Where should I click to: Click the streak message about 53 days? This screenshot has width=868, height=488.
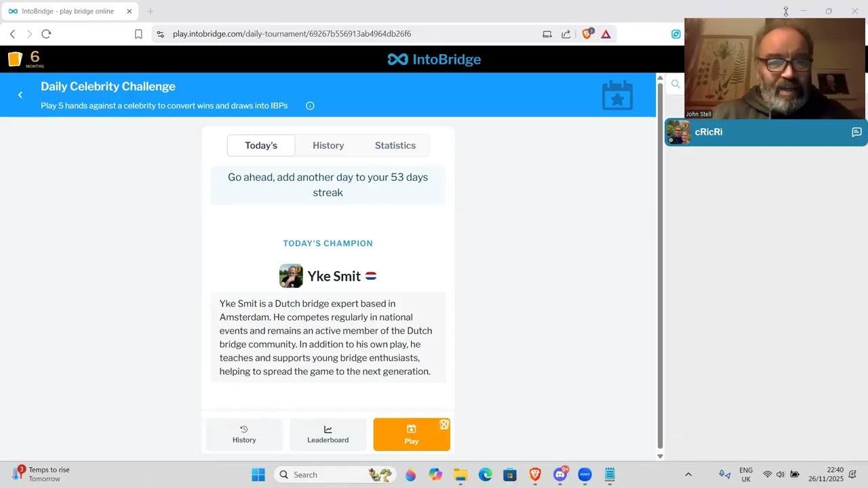[x=328, y=184]
